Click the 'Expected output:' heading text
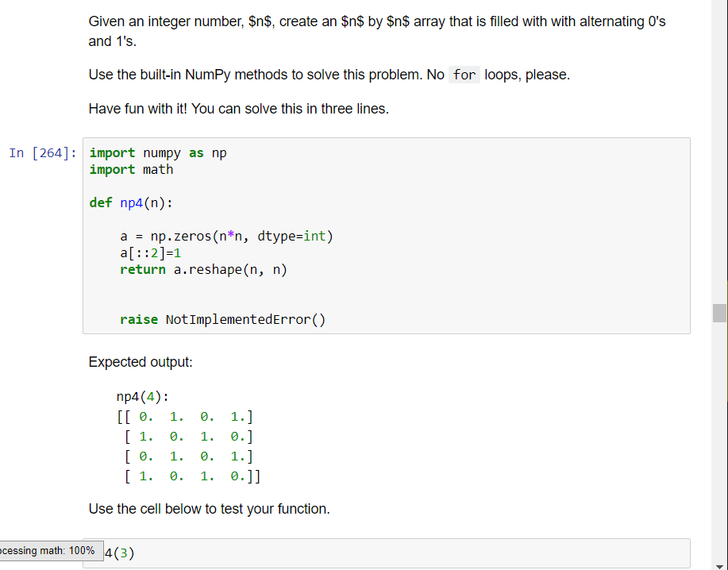Image resolution: width=728 pixels, height=570 pixels. [141, 362]
